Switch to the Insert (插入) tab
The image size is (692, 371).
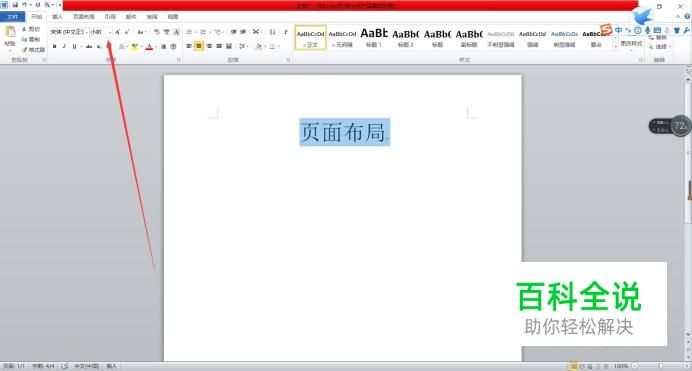pyautogui.click(x=57, y=17)
